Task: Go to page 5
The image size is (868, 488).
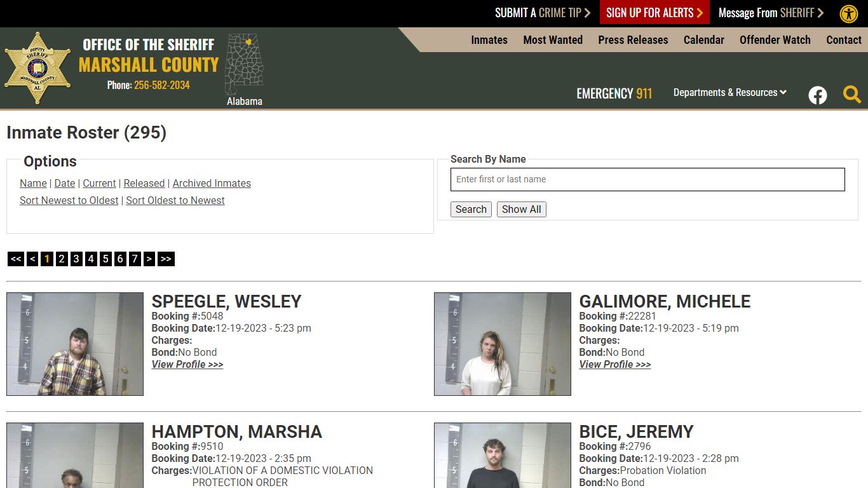Action: pyautogui.click(x=105, y=259)
